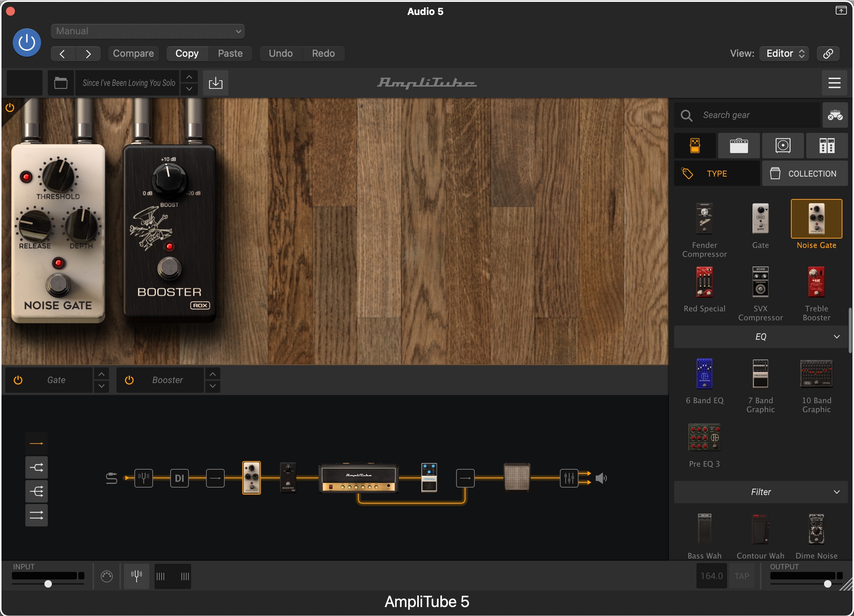Click the Undo button
Image resolution: width=854 pixels, height=616 pixels.
coord(281,53)
